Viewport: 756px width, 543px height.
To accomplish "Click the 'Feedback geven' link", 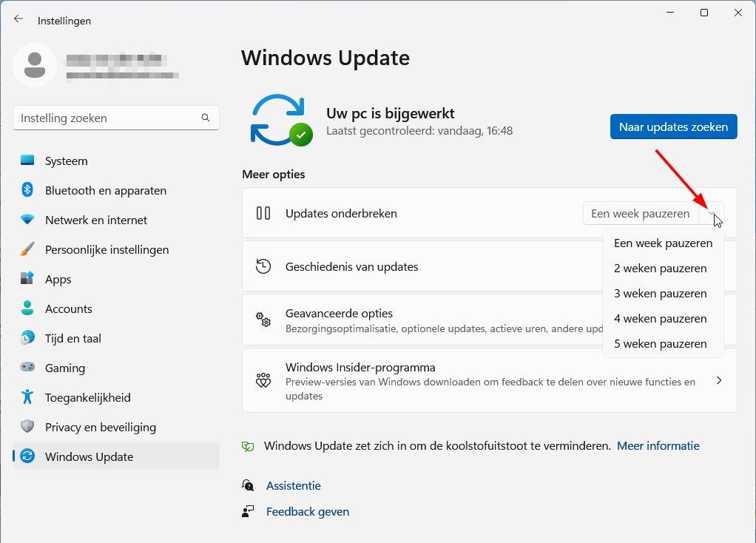I will click(x=307, y=512).
